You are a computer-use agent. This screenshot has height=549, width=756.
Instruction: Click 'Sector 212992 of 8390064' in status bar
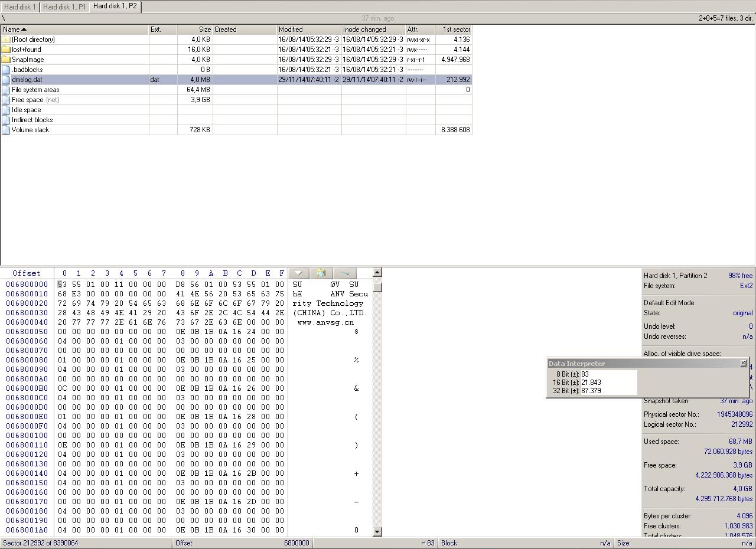point(41,543)
